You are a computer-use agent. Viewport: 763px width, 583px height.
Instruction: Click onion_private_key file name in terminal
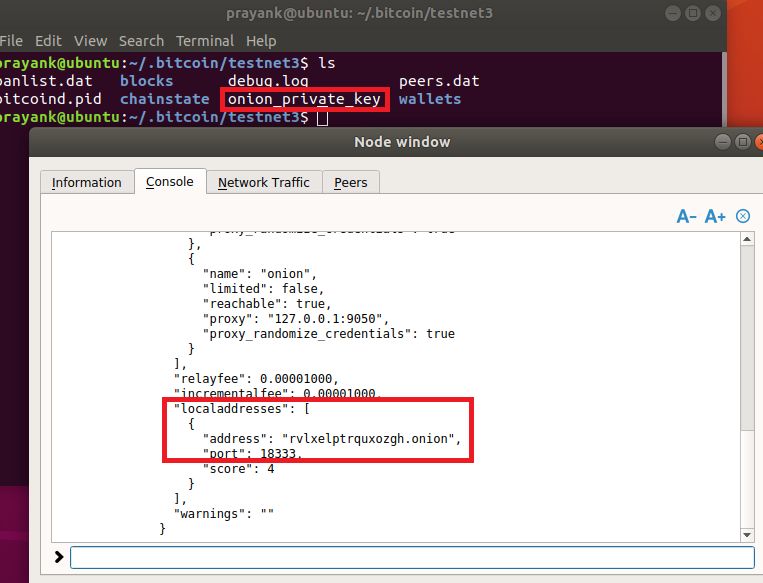(x=304, y=99)
